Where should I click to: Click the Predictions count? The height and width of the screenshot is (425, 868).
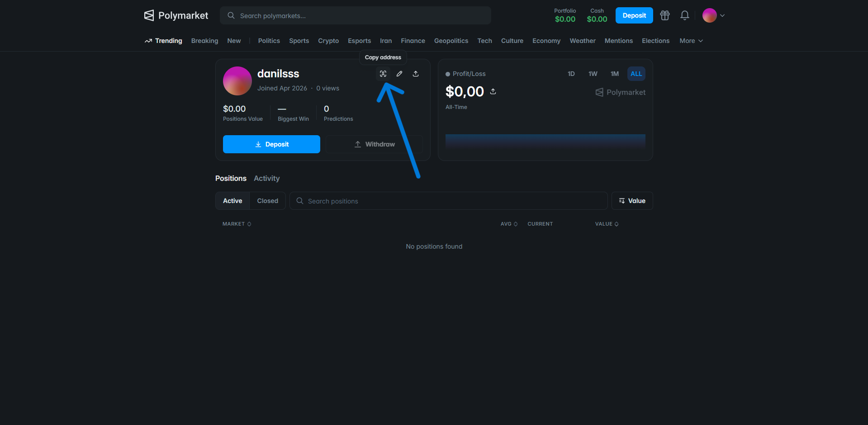point(338,113)
